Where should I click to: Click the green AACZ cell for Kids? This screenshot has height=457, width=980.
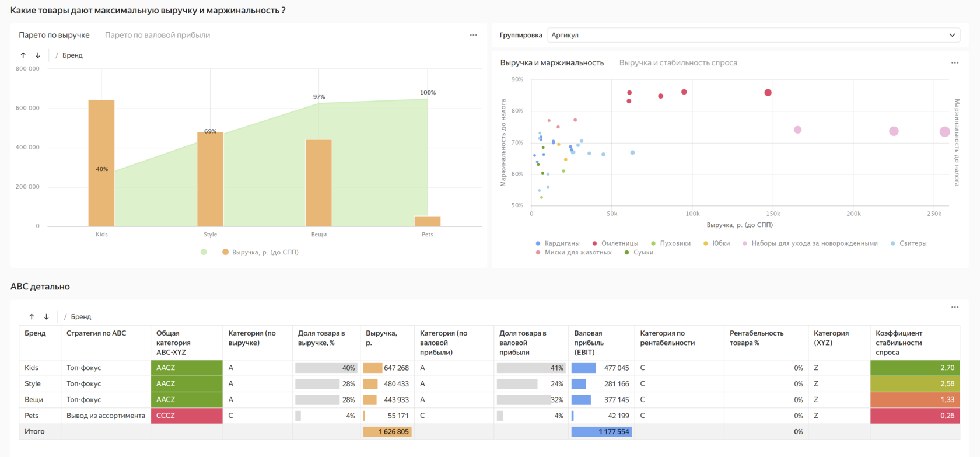[187, 368]
